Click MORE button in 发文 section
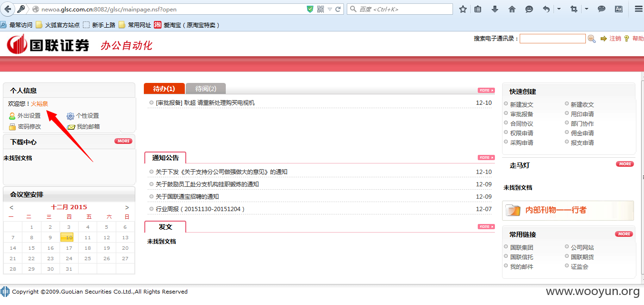644x305 pixels. click(x=486, y=226)
